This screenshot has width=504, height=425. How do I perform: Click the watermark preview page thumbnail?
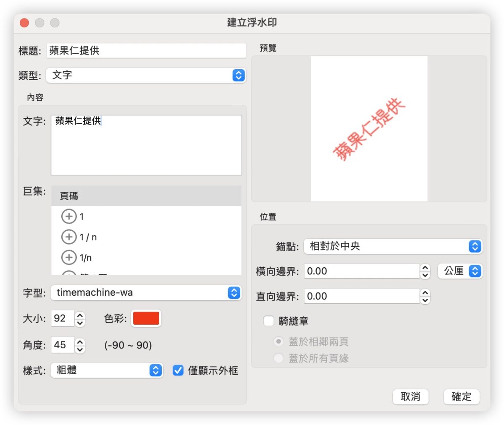[369, 129]
